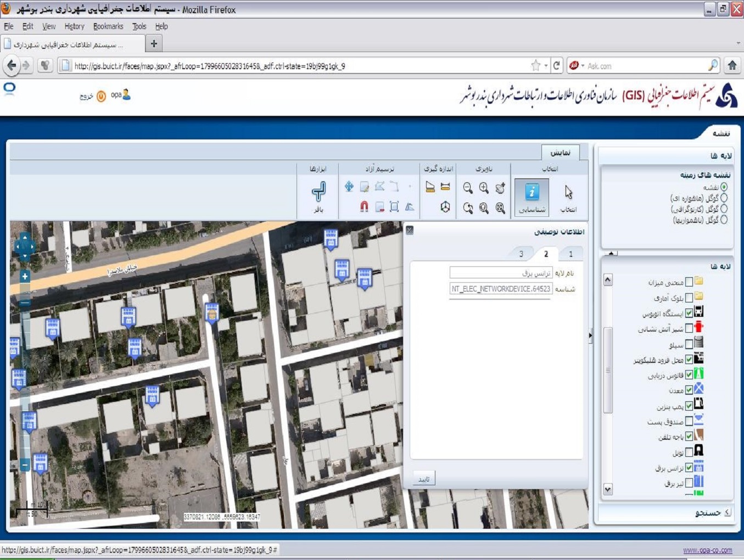
Task: Uncheck the bus station layer checkbox
Action: tap(689, 313)
